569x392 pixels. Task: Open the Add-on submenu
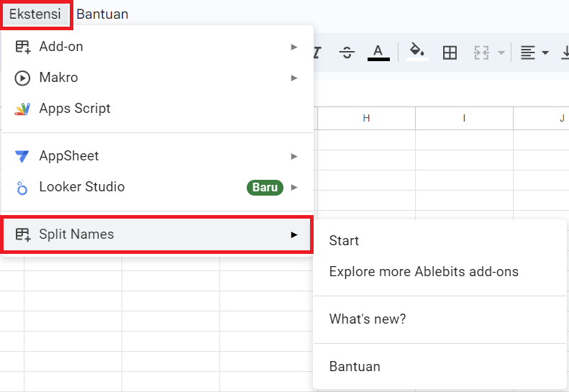(x=157, y=47)
